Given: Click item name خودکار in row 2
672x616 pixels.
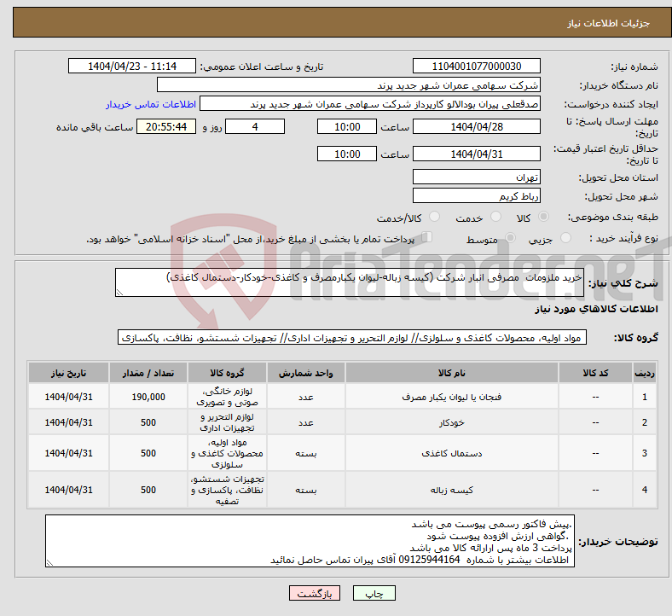Looking at the screenshot, I should [452, 422].
